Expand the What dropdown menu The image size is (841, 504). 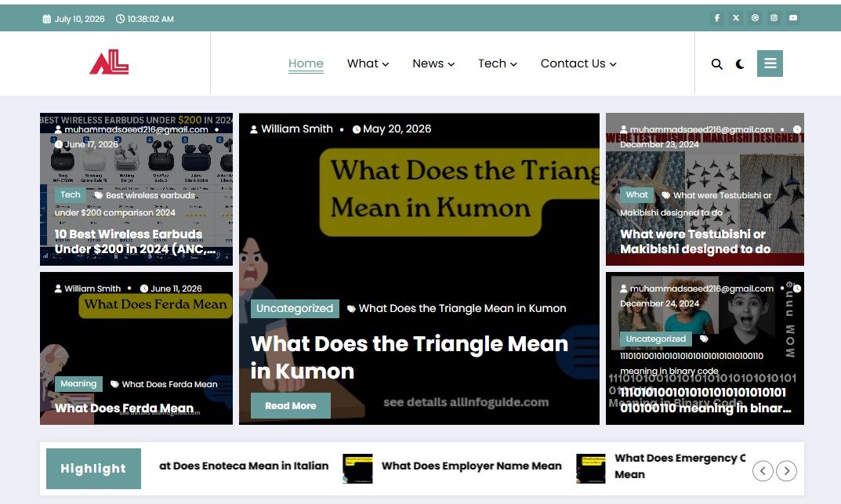point(368,63)
